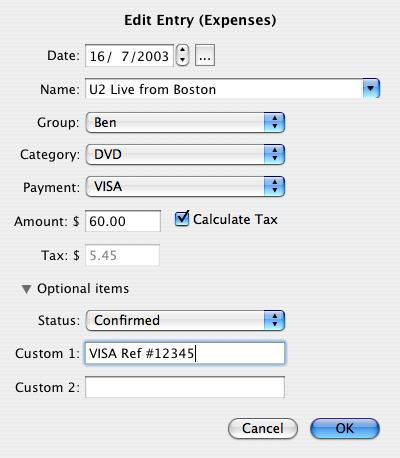Click into the Amount field
Screen dimensions: 400x458
pyautogui.click(x=123, y=221)
